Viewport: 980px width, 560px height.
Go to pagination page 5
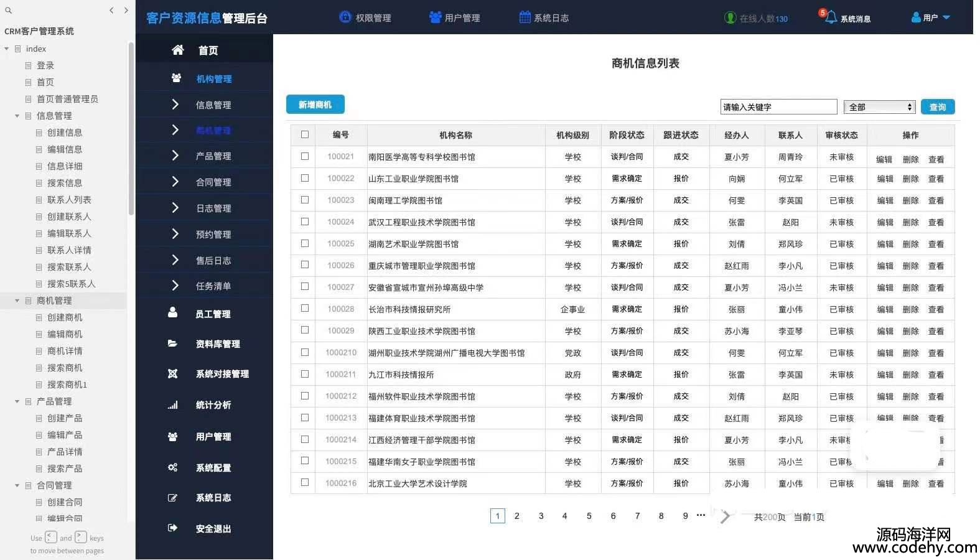(589, 516)
